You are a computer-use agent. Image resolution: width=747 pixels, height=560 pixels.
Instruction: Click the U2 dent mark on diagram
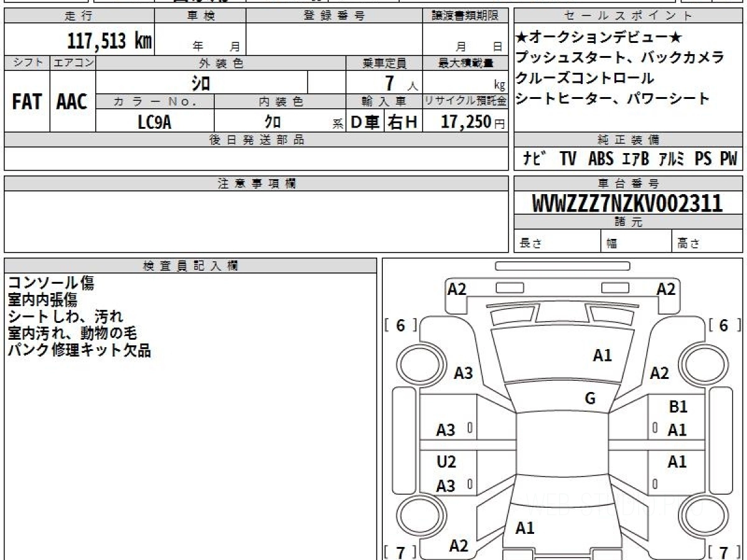[x=446, y=462]
